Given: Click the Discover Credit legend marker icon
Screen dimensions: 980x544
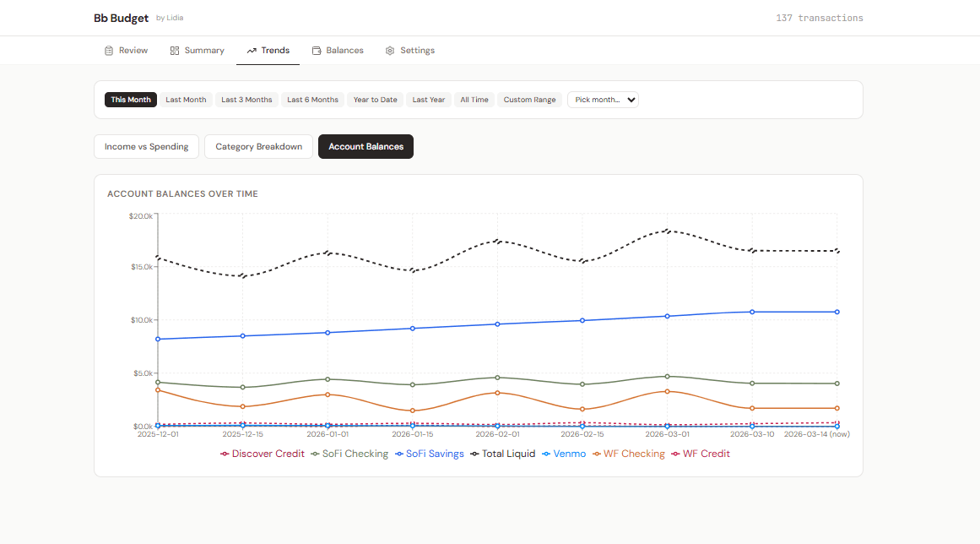Looking at the screenshot, I should point(225,454).
